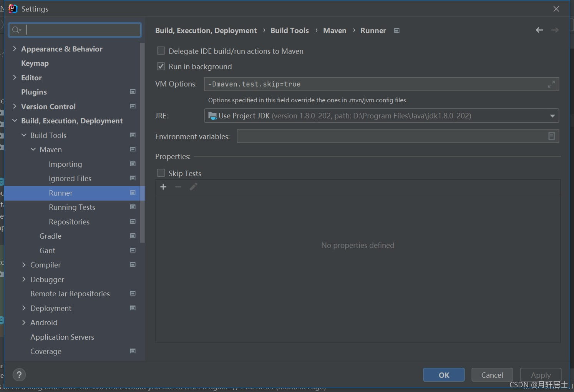Click the IntelliJ logo in title bar

point(13,8)
